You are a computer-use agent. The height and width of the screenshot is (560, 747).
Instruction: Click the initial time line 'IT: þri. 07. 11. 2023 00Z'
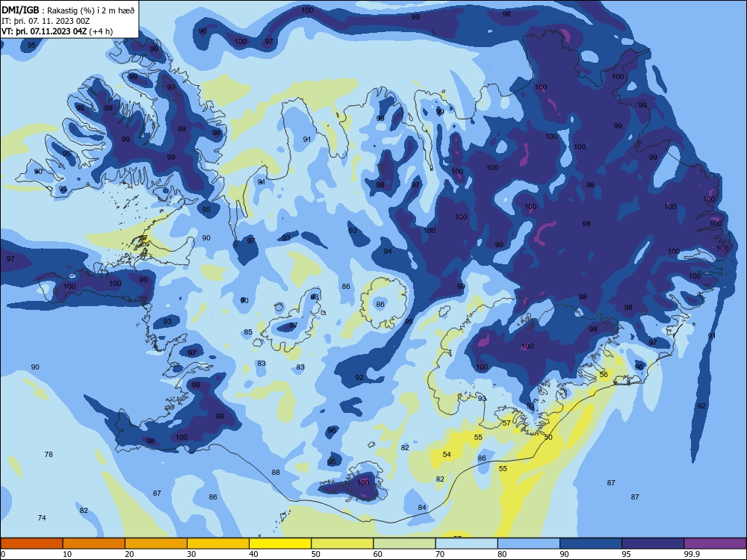coord(46,21)
